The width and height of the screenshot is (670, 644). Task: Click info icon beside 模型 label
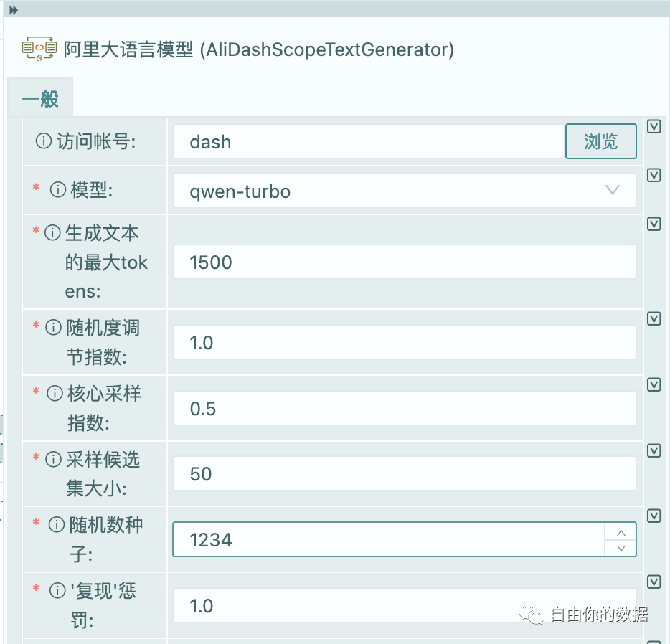point(57,190)
